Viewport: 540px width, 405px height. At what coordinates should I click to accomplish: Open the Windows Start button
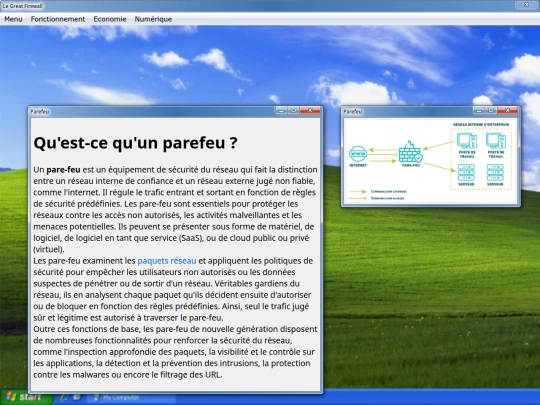click(x=27, y=397)
